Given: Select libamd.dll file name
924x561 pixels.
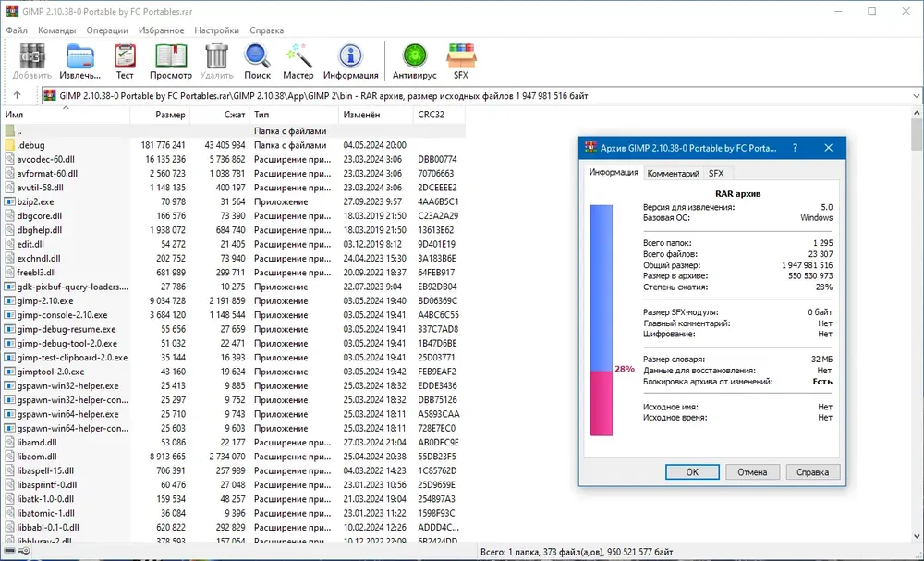Looking at the screenshot, I should coord(37,442).
